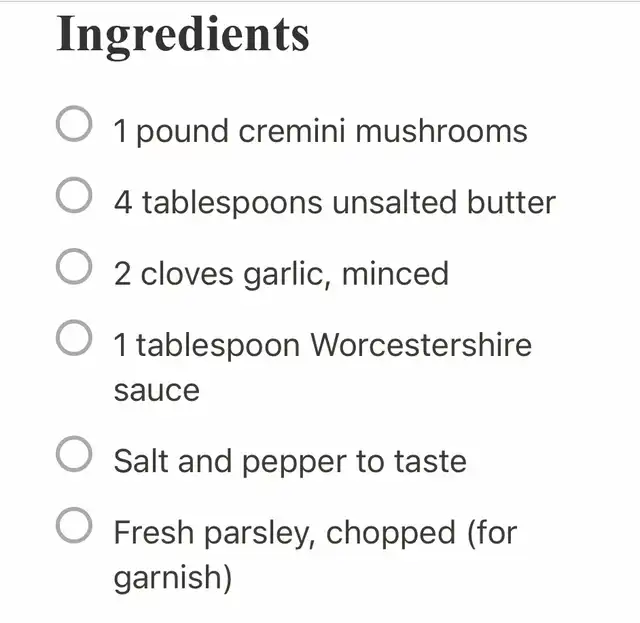Select the fresh parsley ingredient circle
Viewport: 640px width, 623px height.
[74, 526]
